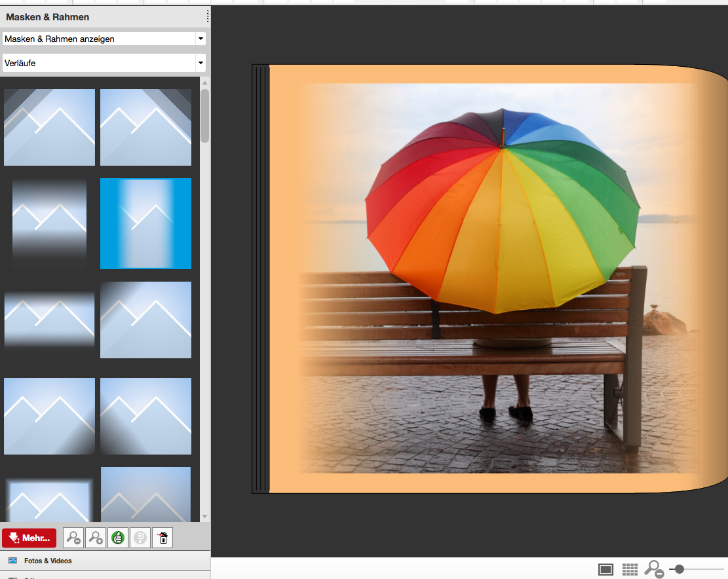The image size is (728, 579).
Task: Click the scroll up arrow of mask list
Action: tap(205, 83)
